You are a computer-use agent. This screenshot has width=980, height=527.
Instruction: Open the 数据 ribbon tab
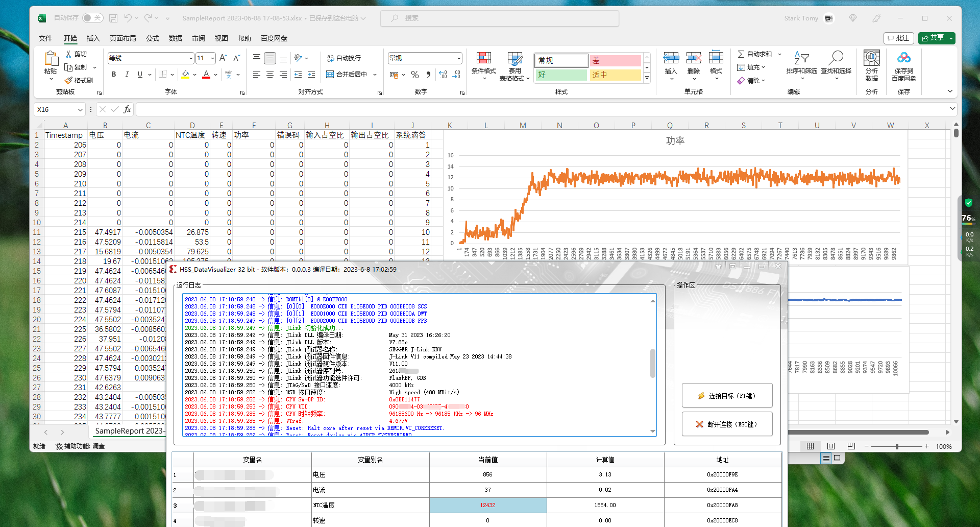[175, 38]
